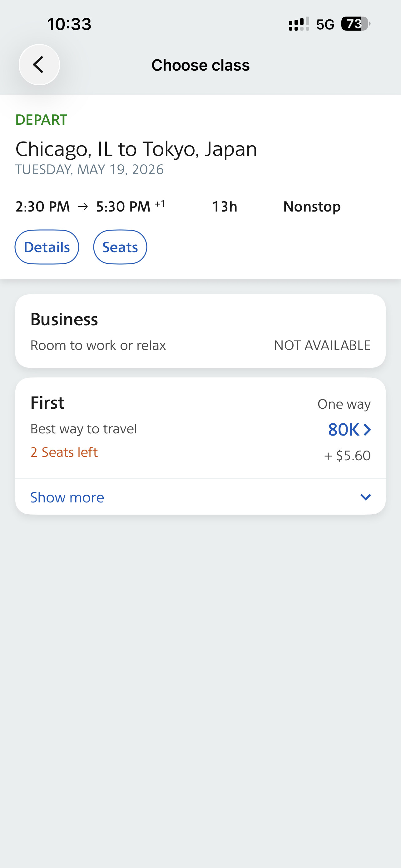Tap the back arrow button
Screen dimensions: 401x868
39,65
